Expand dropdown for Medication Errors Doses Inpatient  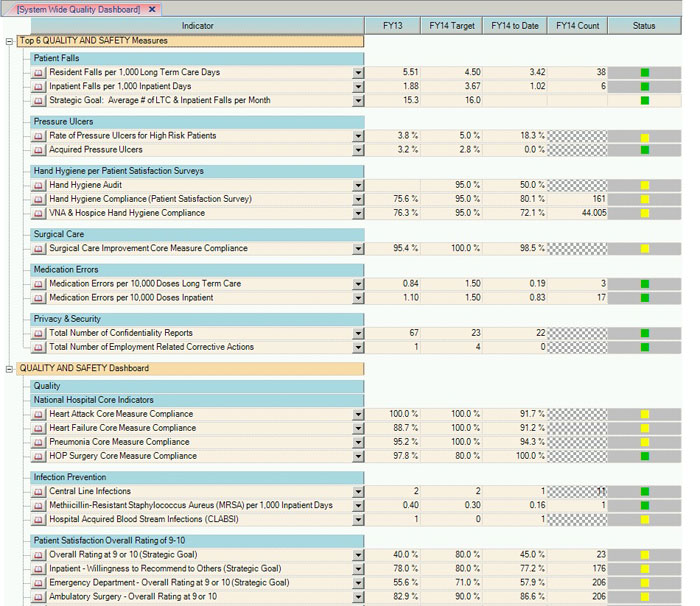point(358,298)
